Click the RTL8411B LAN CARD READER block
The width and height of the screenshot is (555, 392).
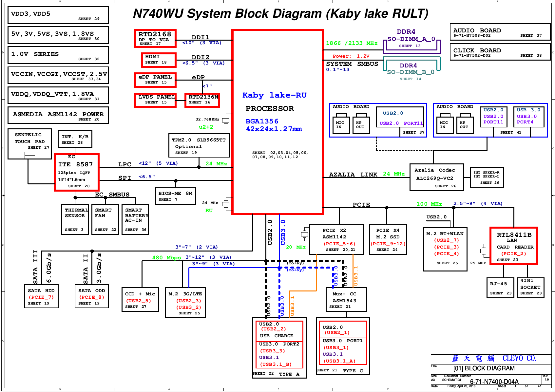(x=514, y=246)
